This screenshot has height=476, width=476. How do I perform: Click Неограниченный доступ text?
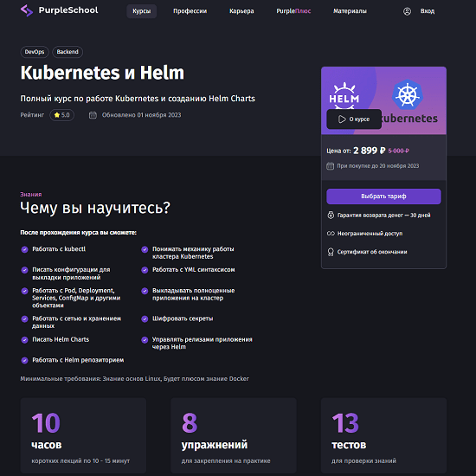click(370, 234)
